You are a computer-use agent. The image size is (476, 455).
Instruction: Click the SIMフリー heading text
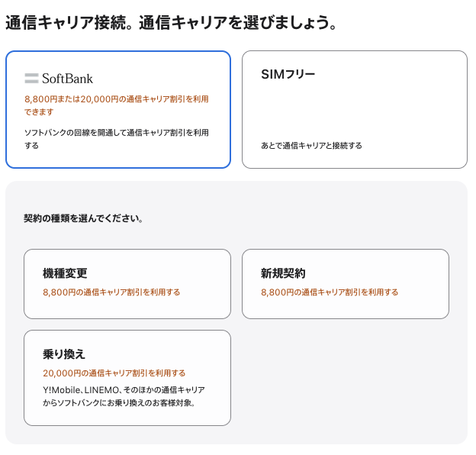pyautogui.click(x=288, y=74)
